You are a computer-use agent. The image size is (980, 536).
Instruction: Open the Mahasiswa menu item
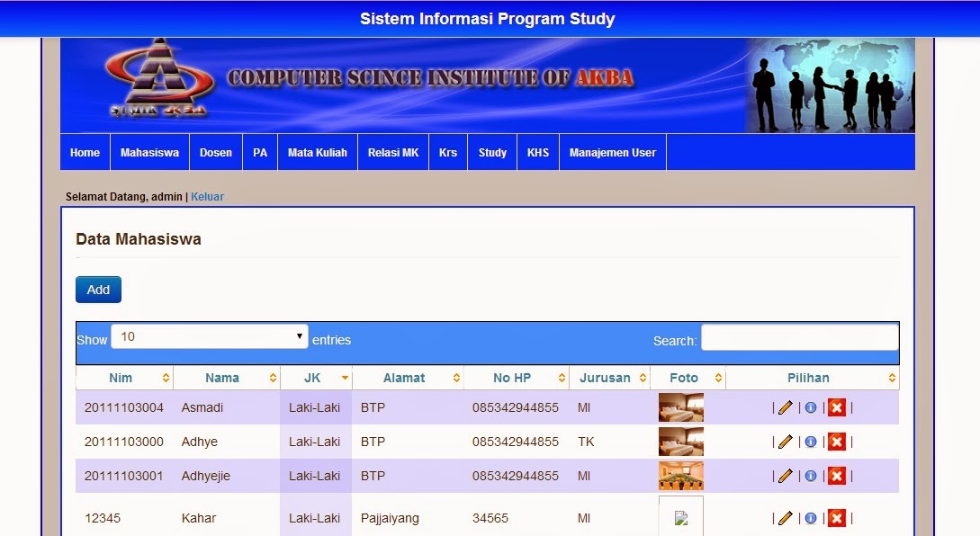(149, 152)
